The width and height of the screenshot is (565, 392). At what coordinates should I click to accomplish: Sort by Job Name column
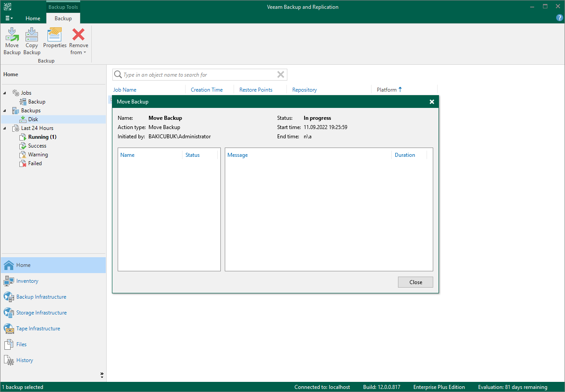pos(125,90)
